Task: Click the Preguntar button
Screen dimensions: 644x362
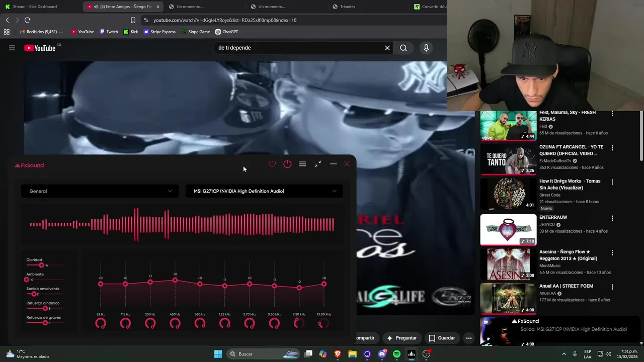Action: click(x=401, y=338)
